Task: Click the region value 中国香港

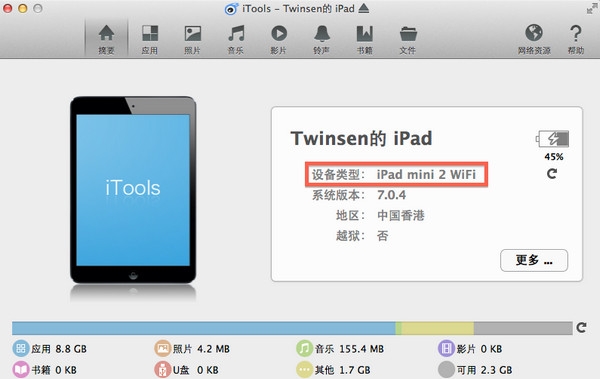Action: tap(401, 216)
